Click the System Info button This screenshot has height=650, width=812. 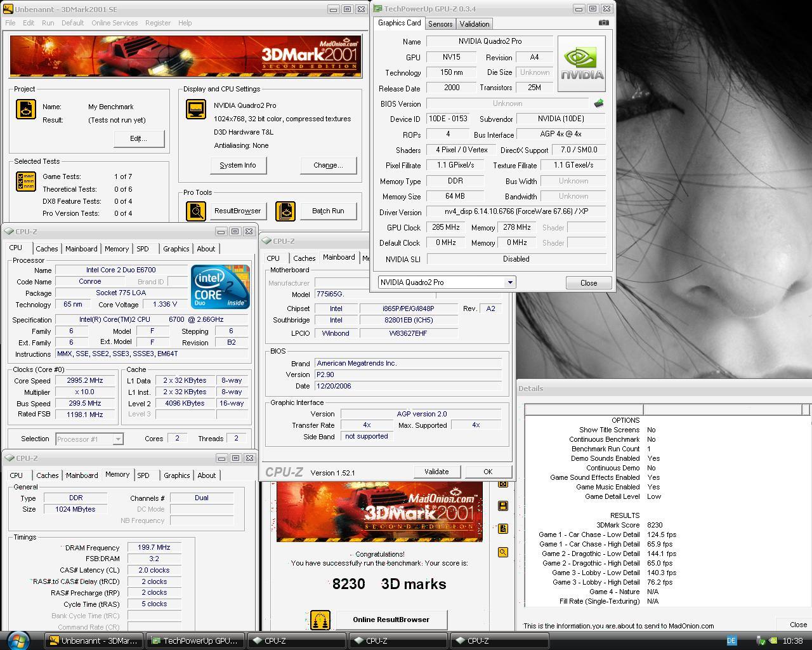(238, 165)
